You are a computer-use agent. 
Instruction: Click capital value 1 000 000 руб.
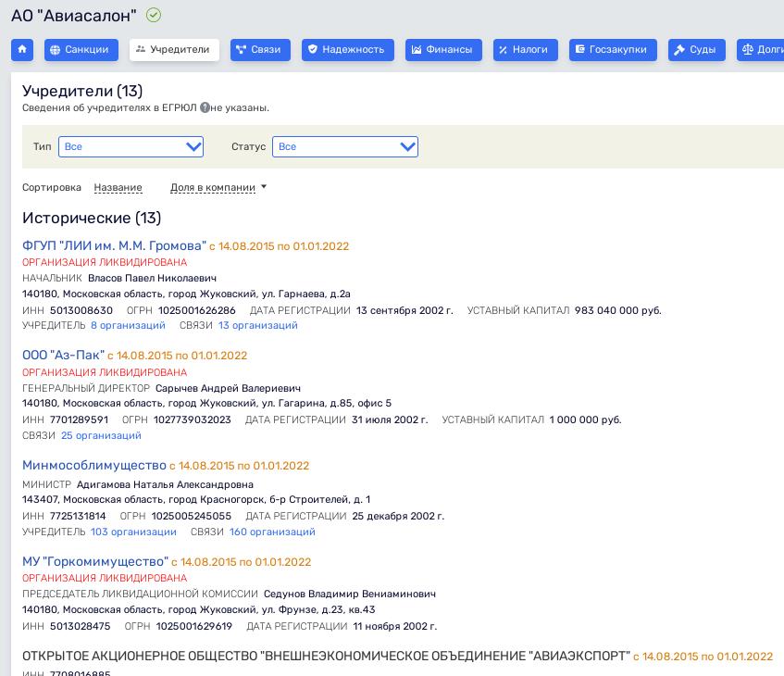pyautogui.click(x=586, y=419)
